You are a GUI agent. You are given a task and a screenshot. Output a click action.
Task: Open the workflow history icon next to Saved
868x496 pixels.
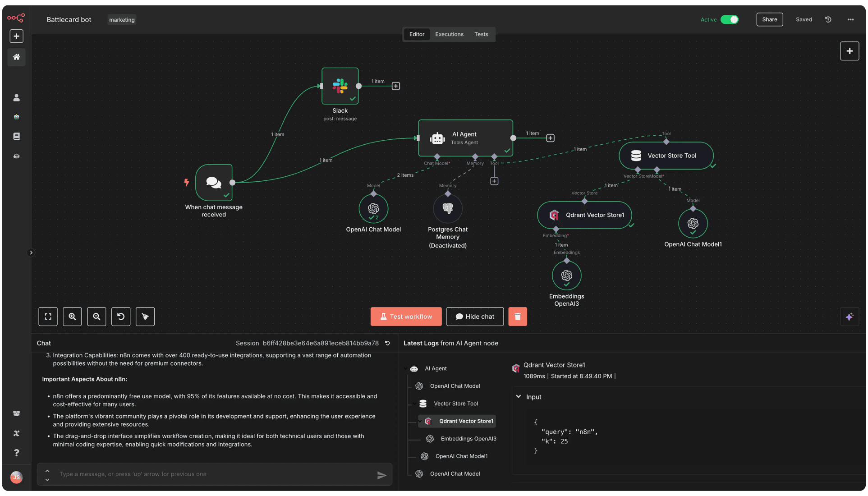tap(828, 19)
